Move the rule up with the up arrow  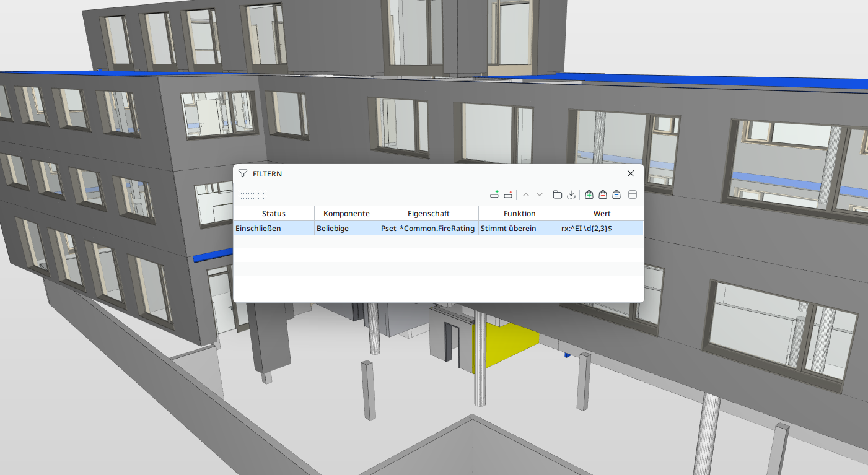pos(526,194)
